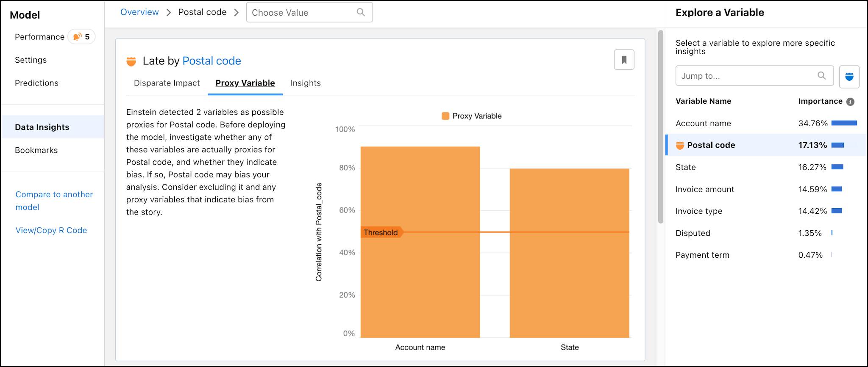Click the orange shield icon in Postal code row
This screenshot has width=868, height=367.
point(680,145)
